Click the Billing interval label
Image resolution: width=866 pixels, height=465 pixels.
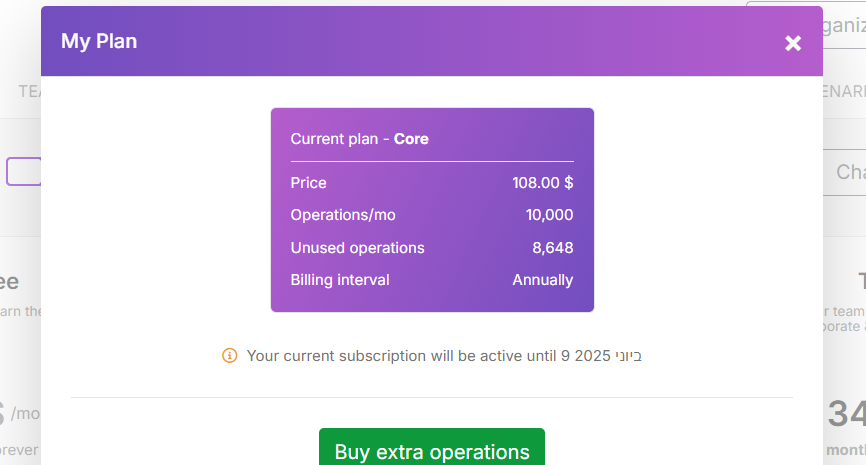(340, 280)
